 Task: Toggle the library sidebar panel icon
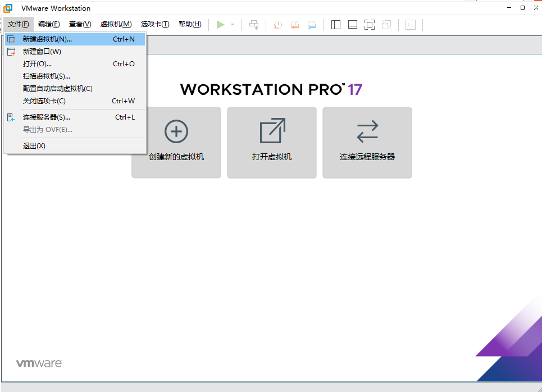pyautogui.click(x=336, y=25)
